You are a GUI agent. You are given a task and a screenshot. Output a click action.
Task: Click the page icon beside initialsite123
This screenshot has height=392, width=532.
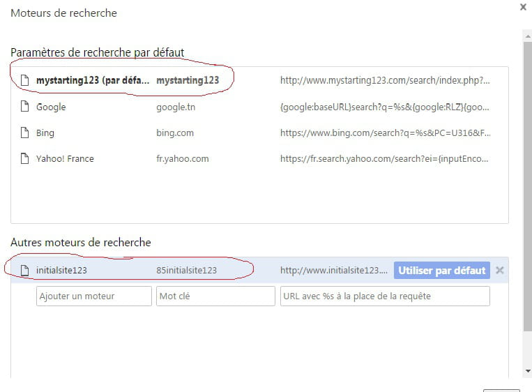(25, 270)
